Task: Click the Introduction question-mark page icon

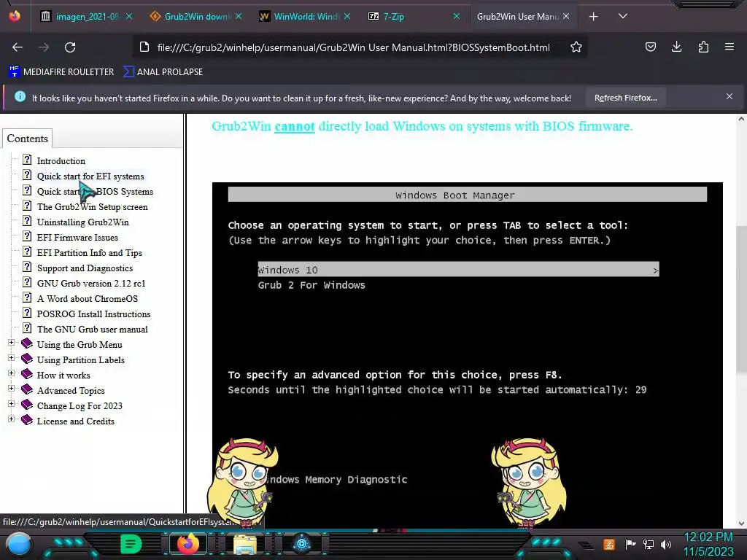Action: coord(27,160)
